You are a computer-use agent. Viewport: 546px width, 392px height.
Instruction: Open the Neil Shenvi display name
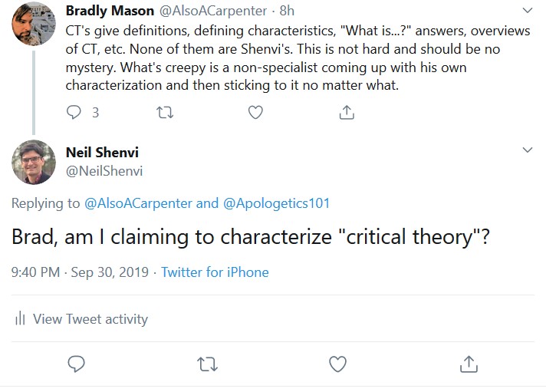104,152
